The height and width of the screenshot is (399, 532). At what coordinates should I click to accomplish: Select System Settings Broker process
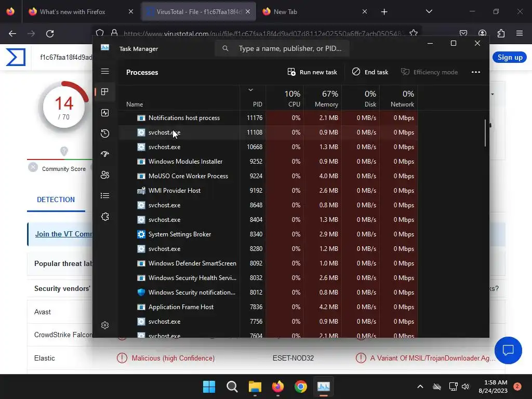click(x=268, y=234)
